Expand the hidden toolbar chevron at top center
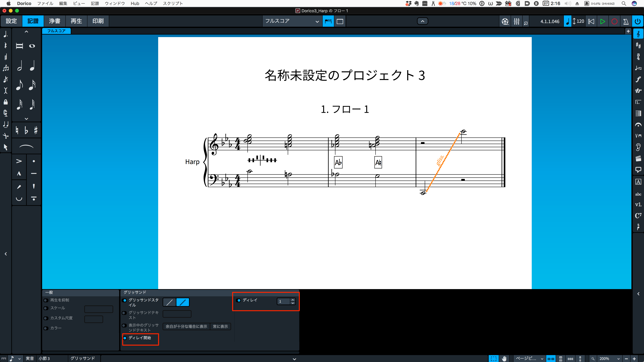Viewport: 644px width, 362px height. pos(422,21)
